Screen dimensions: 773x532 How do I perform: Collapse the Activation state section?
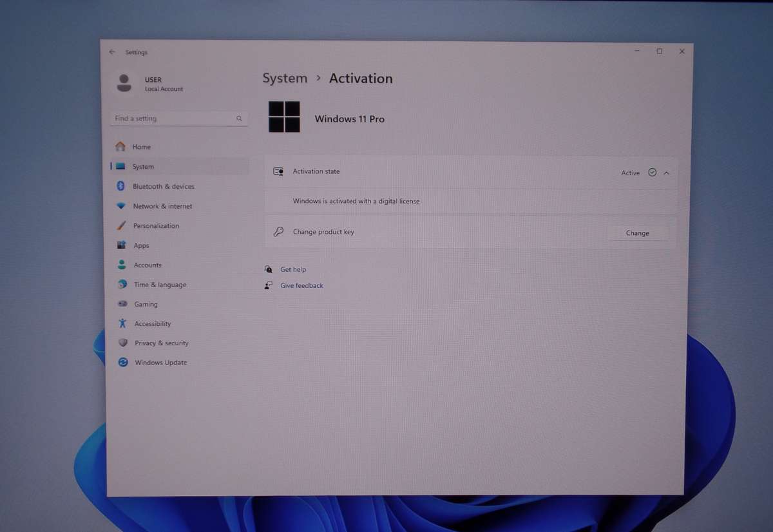click(x=667, y=173)
